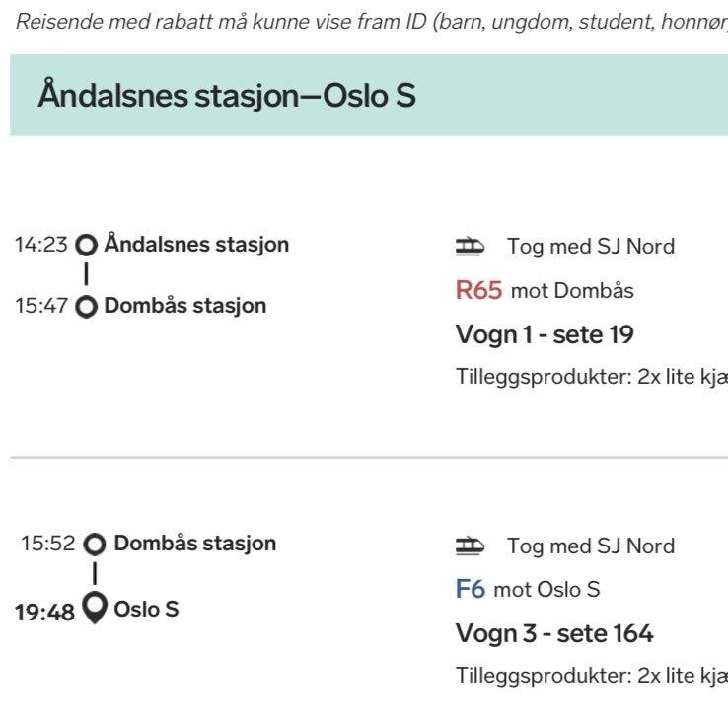Click the destination pin icon at Oslo S
The width and height of the screenshot is (728, 728).
coord(95,609)
